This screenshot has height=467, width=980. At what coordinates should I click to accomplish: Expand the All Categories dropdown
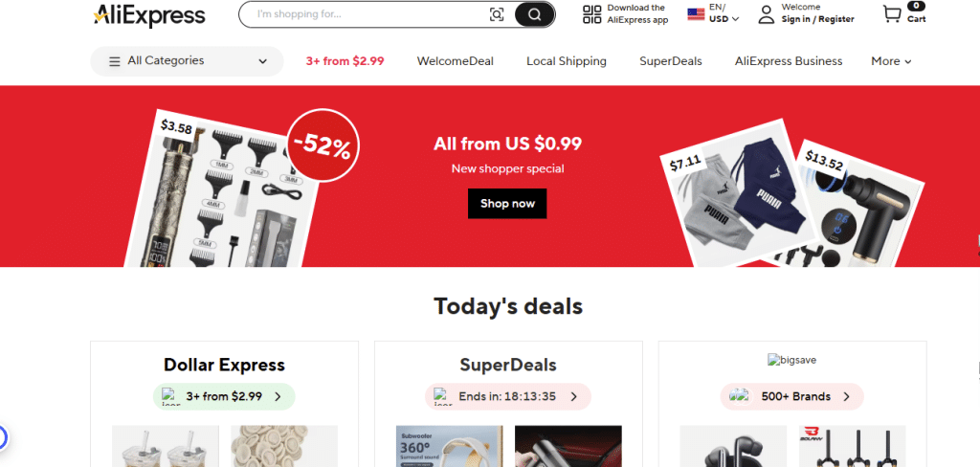262,61
